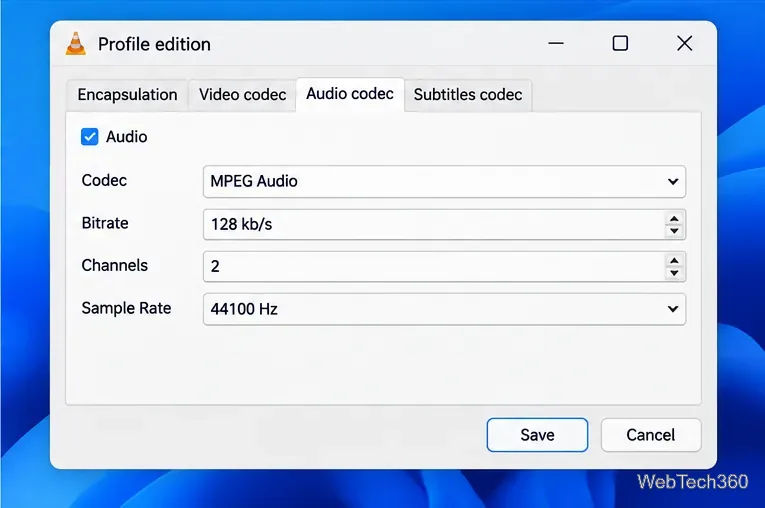Click the Channels label text
This screenshot has width=765, height=508.
coord(115,265)
